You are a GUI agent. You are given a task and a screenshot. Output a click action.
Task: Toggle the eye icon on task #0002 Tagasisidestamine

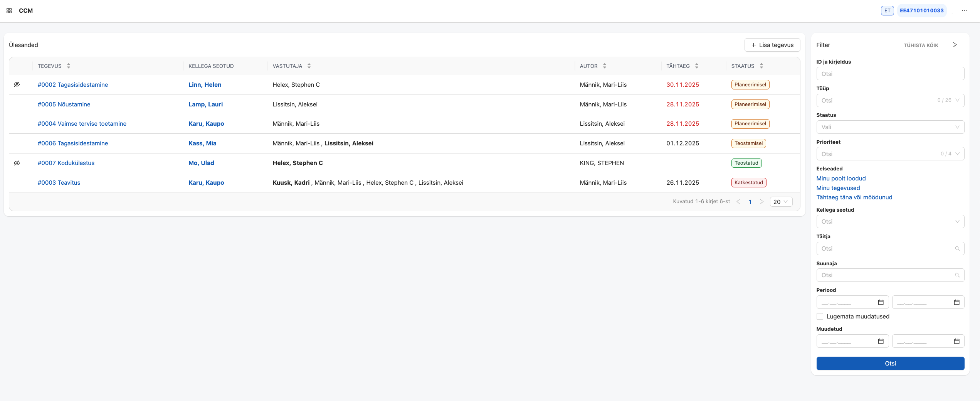tap(17, 84)
